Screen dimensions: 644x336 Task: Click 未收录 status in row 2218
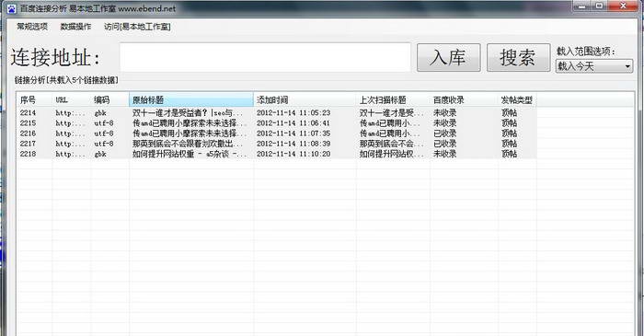[x=444, y=154]
